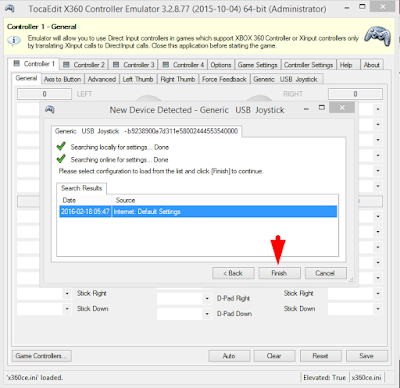Screen dimensions: 400x388
Task: Open the Left Thumb sub-tab
Action: point(138,79)
